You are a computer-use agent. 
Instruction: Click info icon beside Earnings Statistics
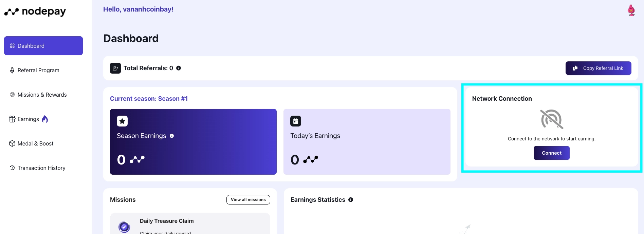coord(351,200)
